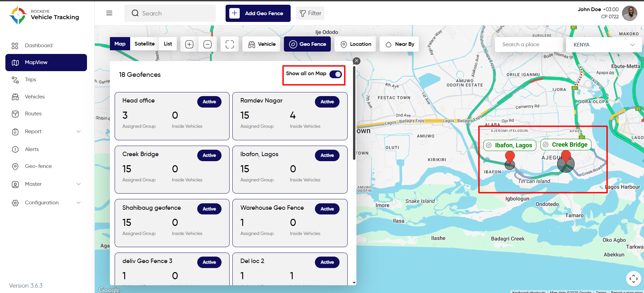The image size is (644, 293).
Task: Click the Search a place field
Action: click(x=529, y=45)
